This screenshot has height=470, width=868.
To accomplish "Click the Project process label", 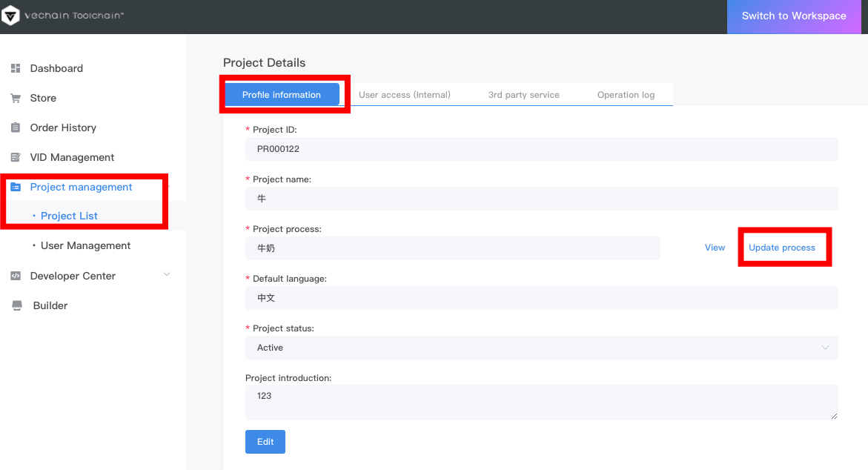I will click(x=287, y=229).
